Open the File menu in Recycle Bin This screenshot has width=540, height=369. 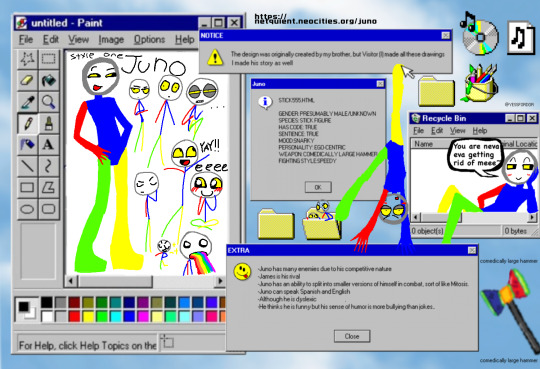coord(418,131)
